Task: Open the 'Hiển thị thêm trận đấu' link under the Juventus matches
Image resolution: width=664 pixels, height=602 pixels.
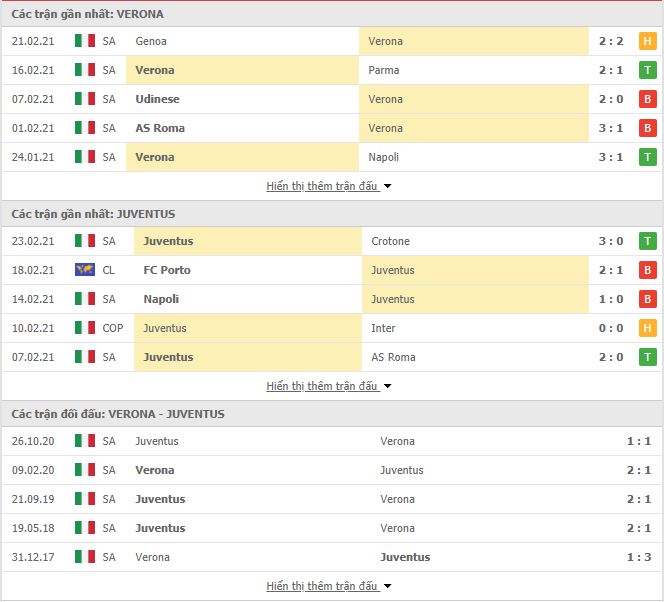Action: tap(321, 386)
